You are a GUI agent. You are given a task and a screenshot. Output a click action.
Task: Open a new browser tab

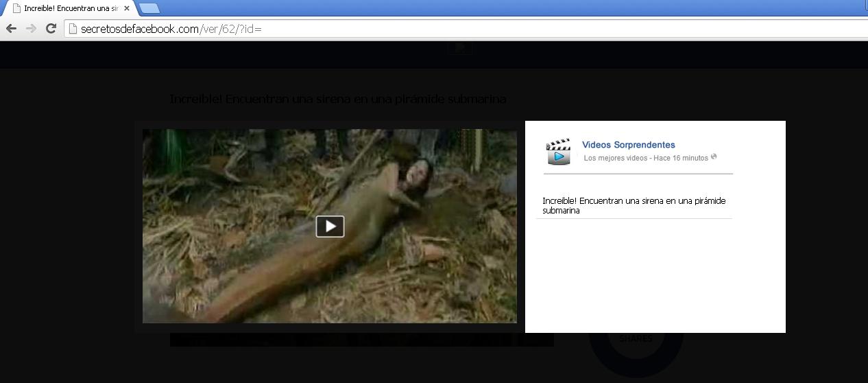(149, 8)
